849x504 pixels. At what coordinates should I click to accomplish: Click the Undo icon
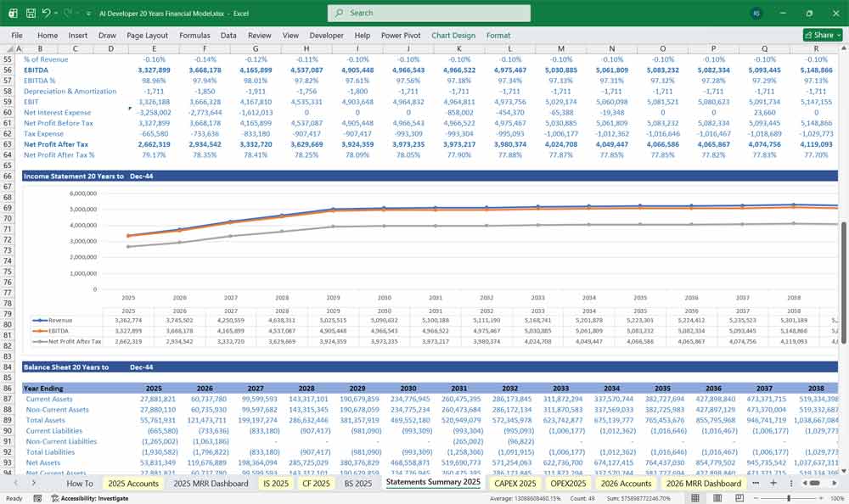pos(46,12)
